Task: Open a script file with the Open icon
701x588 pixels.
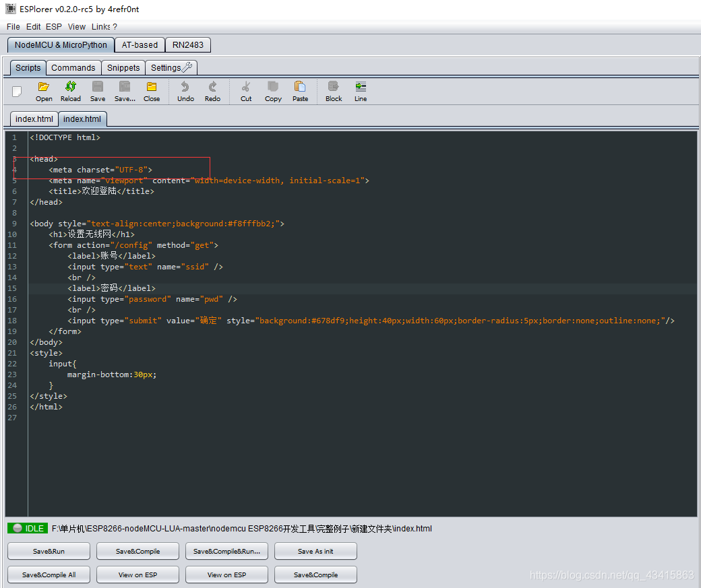Action: click(43, 91)
